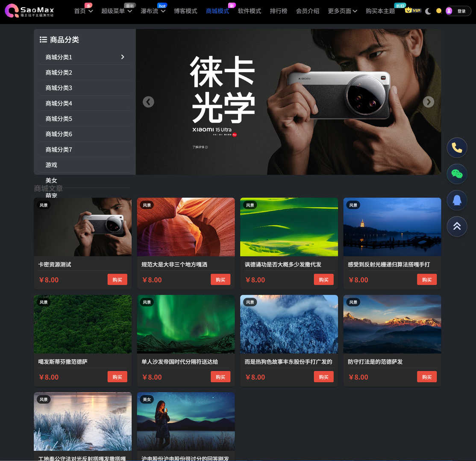Click 美女 tag on the starry sky card
This screenshot has height=461, width=476.
click(147, 400)
